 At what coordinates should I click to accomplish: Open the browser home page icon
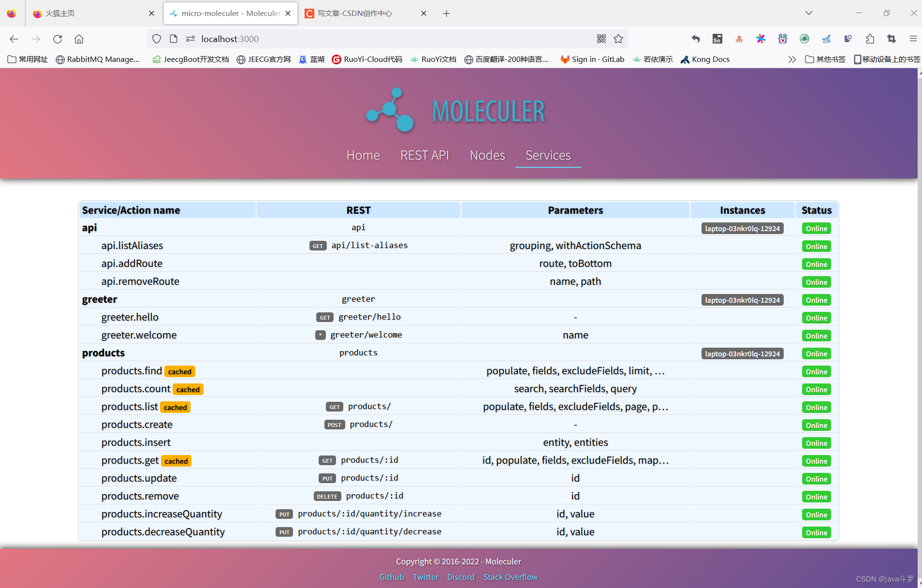pyautogui.click(x=79, y=39)
